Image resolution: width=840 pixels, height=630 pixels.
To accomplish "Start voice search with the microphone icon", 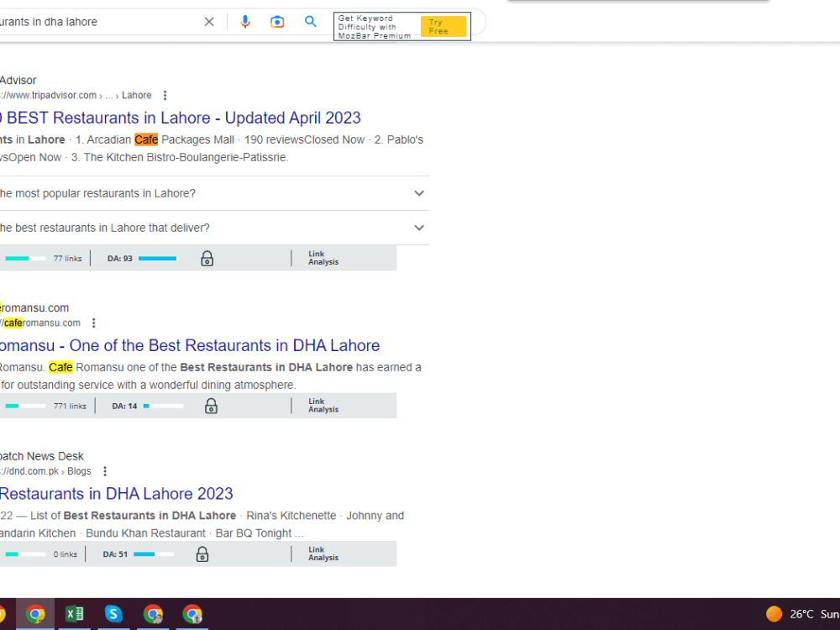I will pyautogui.click(x=244, y=22).
